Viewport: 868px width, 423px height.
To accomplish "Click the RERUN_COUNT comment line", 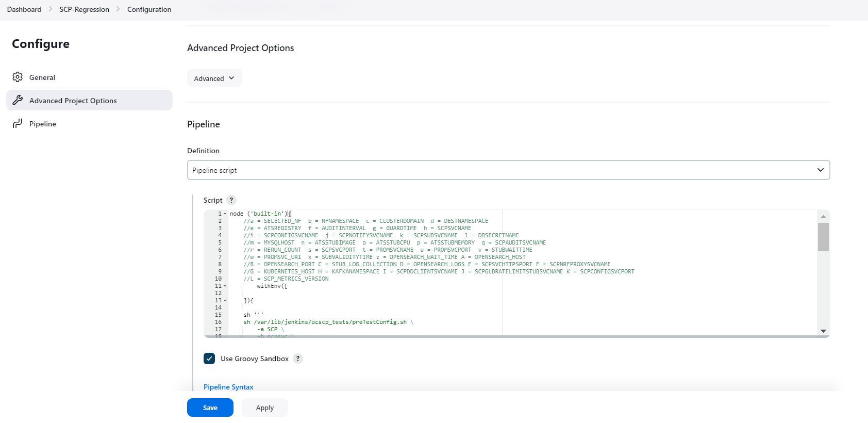I will pos(388,250).
